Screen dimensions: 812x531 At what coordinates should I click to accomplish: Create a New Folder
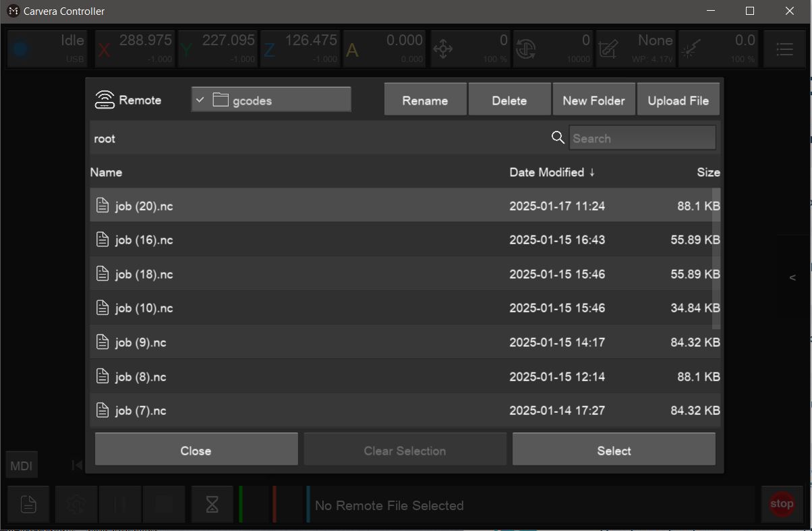pyautogui.click(x=593, y=100)
